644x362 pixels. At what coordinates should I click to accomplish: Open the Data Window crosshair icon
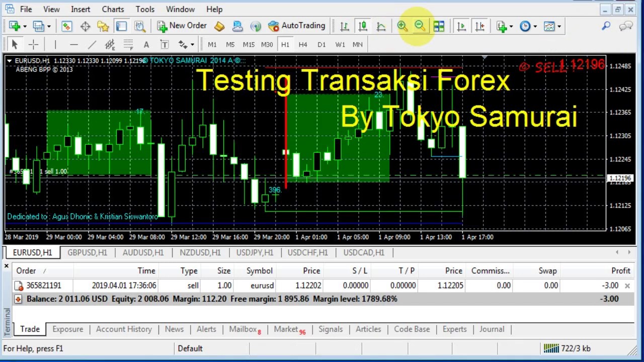coord(85,26)
